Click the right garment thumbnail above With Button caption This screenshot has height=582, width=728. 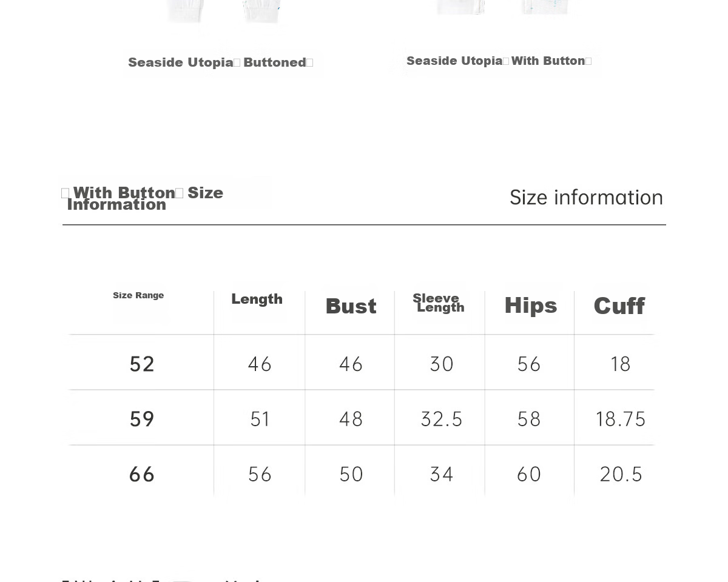502,8
